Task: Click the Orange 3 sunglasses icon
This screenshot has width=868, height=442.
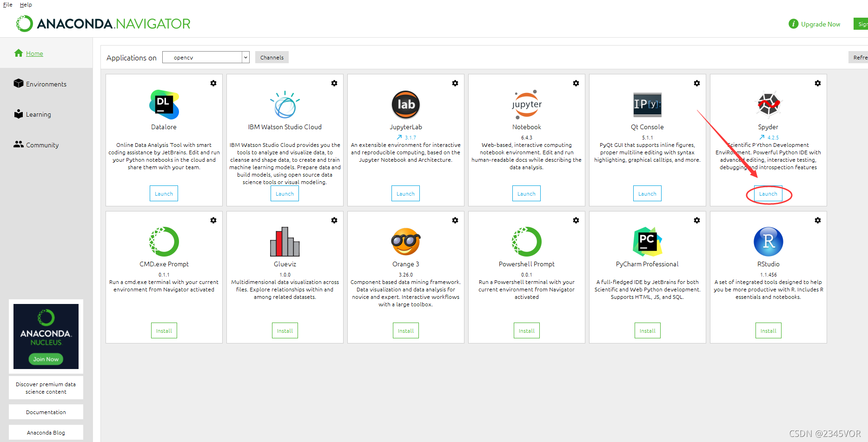Action: (x=406, y=242)
